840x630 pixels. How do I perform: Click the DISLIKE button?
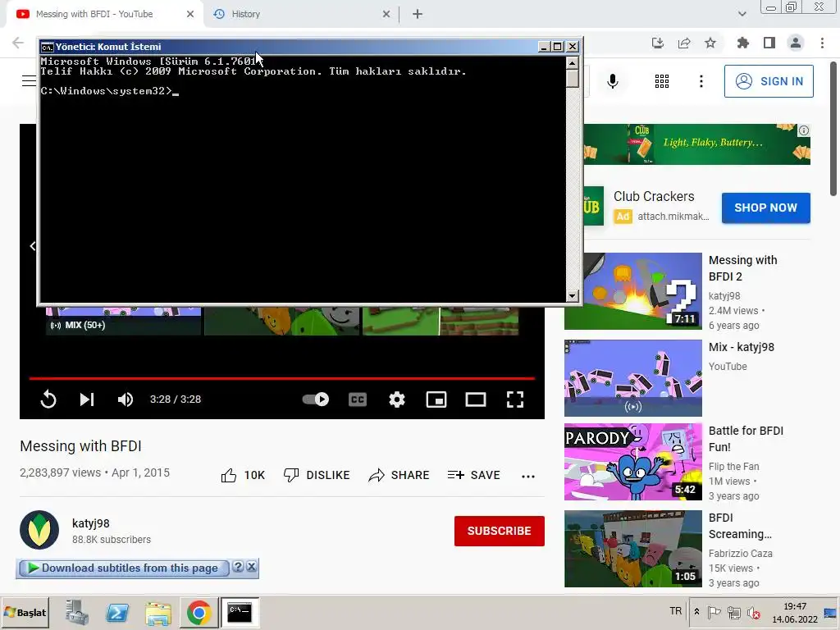[x=317, y=475]
